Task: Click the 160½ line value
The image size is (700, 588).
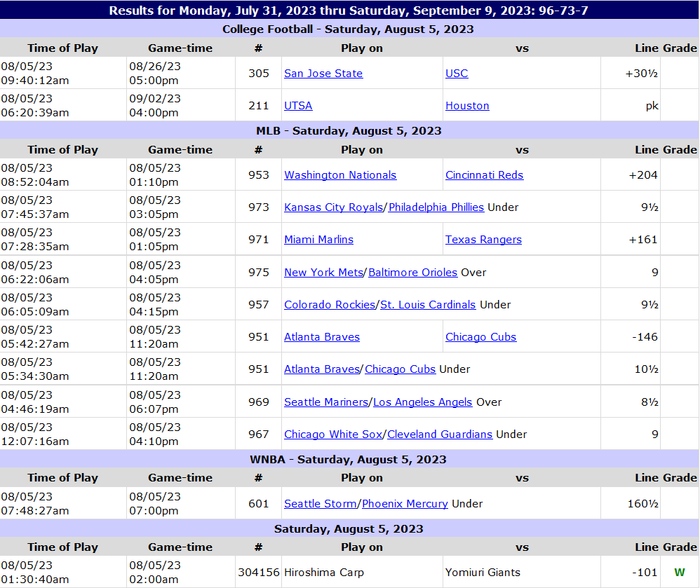Action: coord(643,504)
